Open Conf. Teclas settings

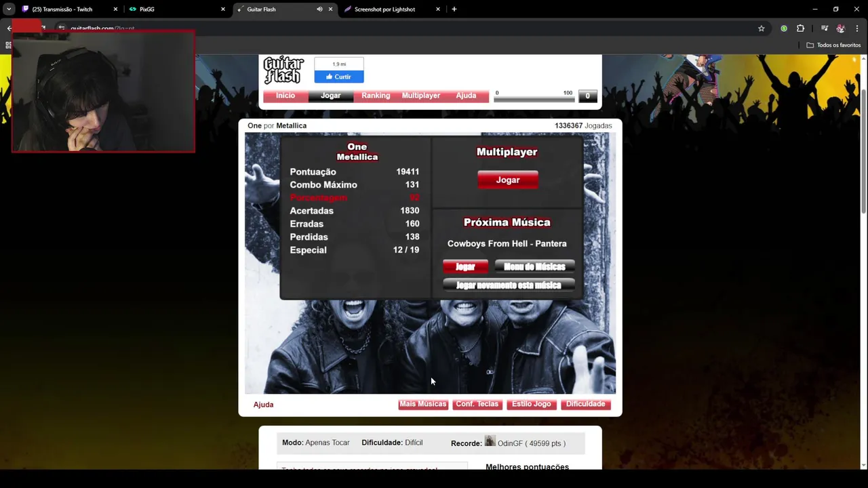click(x=477, y=404)
